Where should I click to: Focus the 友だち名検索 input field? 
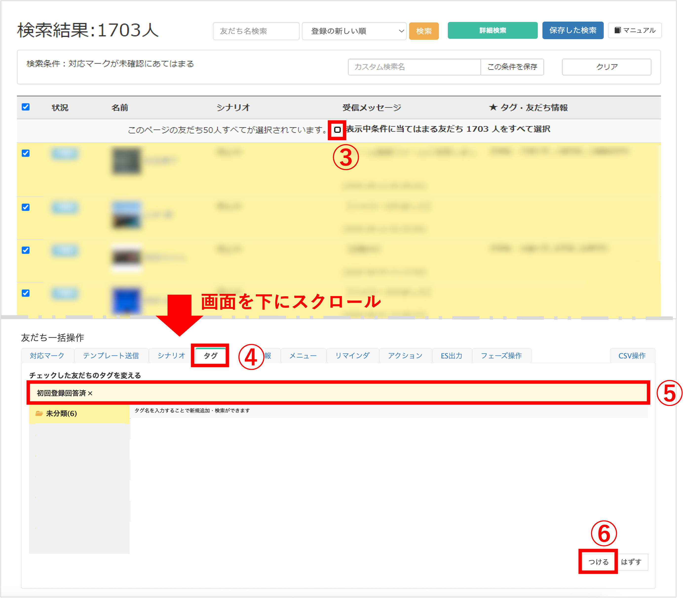click(x=256, y=31)
